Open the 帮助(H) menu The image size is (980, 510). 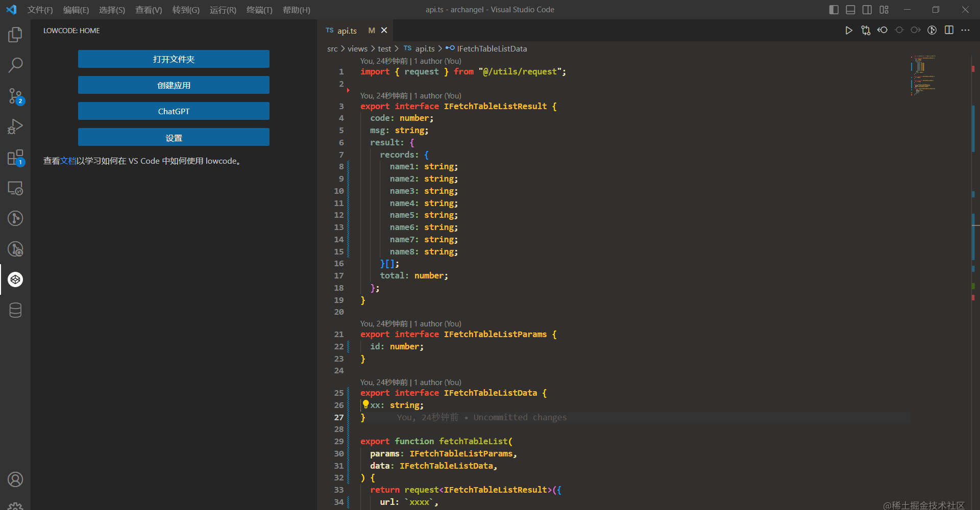point(297,10)
